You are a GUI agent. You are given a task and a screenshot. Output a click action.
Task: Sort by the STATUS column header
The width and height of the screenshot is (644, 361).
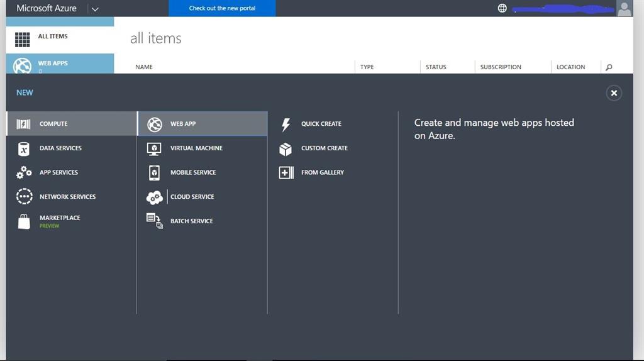436,67
